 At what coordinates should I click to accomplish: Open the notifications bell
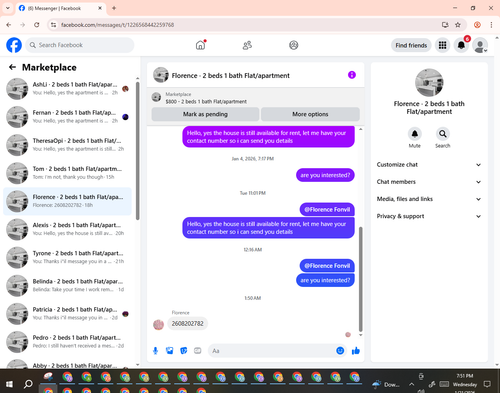(x=461, y=45)
